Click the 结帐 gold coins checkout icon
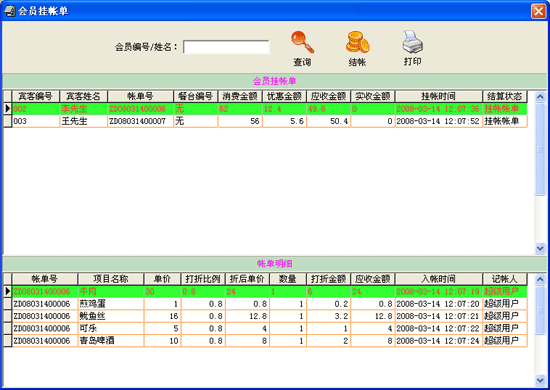 click(x=357, y=42)
